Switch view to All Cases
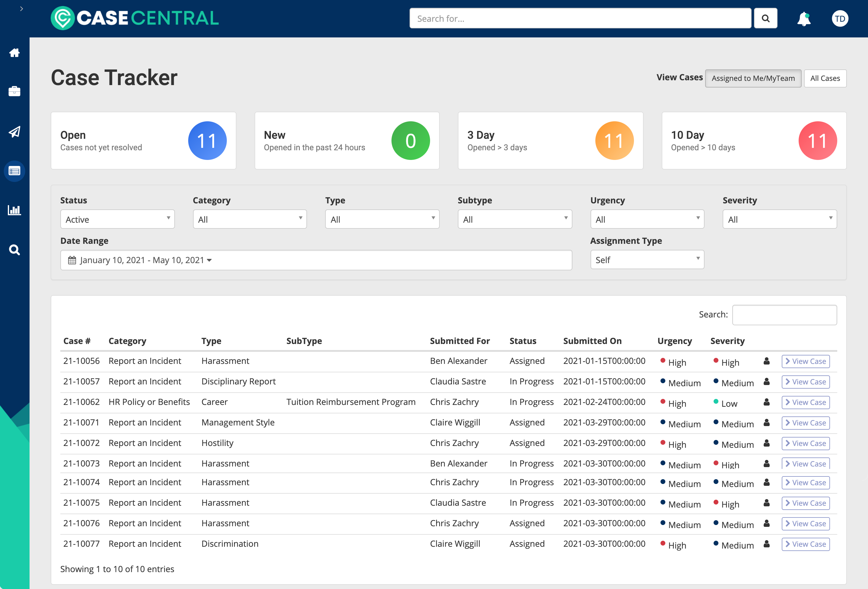The width and height of the screenshot is (868, 589). coord(825,78)
